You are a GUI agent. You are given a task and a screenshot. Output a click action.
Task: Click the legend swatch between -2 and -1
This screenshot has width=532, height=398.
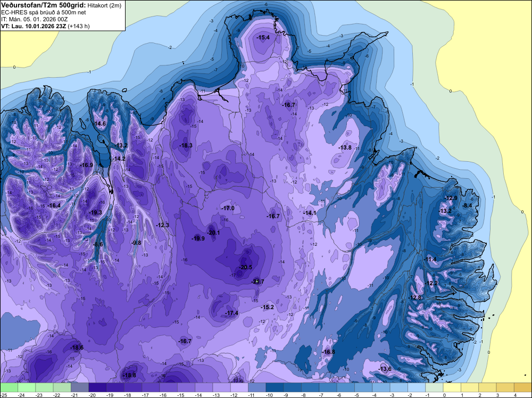point(417,387)
